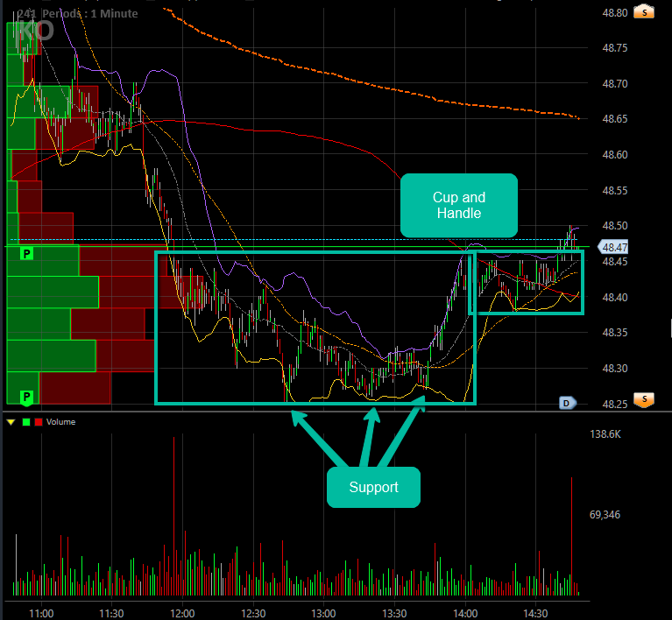Click the 14:30 time axis label
This screenshot has height=620, width=672.
click(535, 614)
